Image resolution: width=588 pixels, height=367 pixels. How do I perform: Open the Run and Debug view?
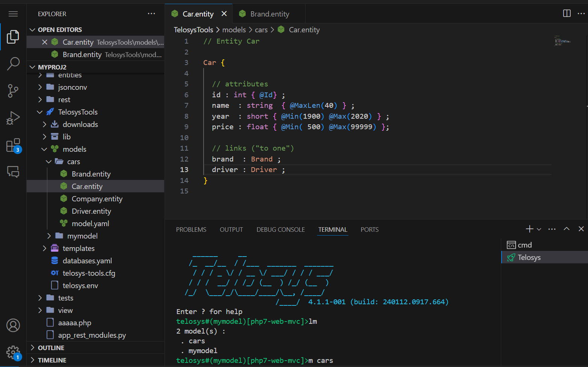pos(13,118)
